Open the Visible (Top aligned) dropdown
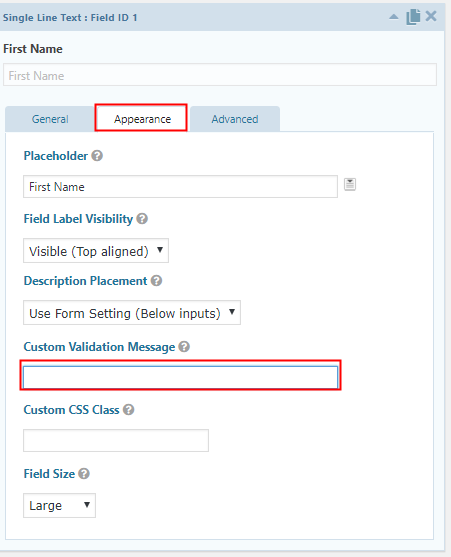 [x=96, y=251]
